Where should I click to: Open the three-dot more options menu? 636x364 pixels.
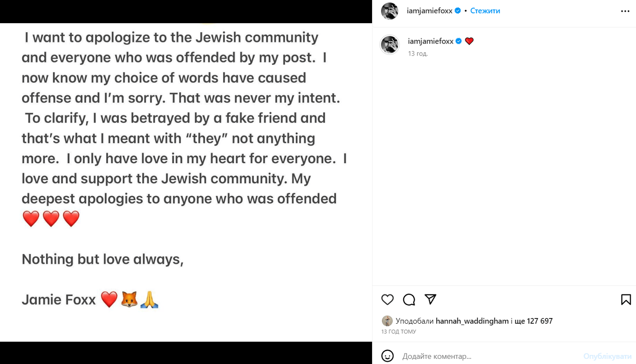click(x=625, y=11)
